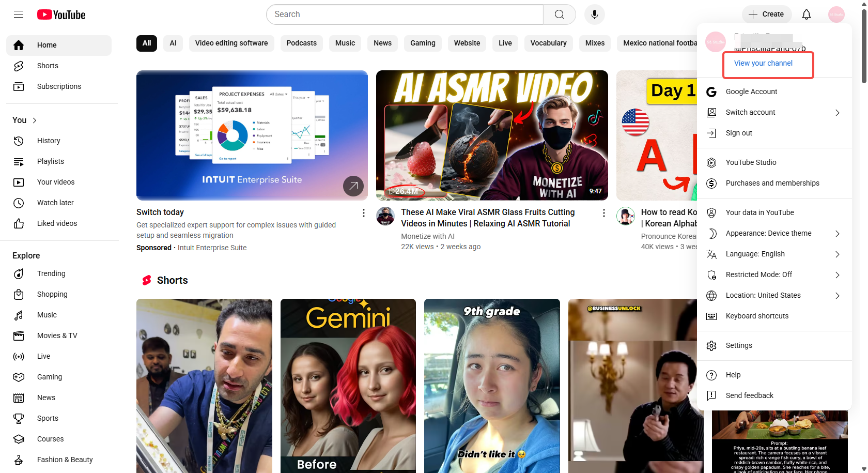Open more options for AI ASMR video
Viewport: 868px width, 473px height.
(603, 213)
